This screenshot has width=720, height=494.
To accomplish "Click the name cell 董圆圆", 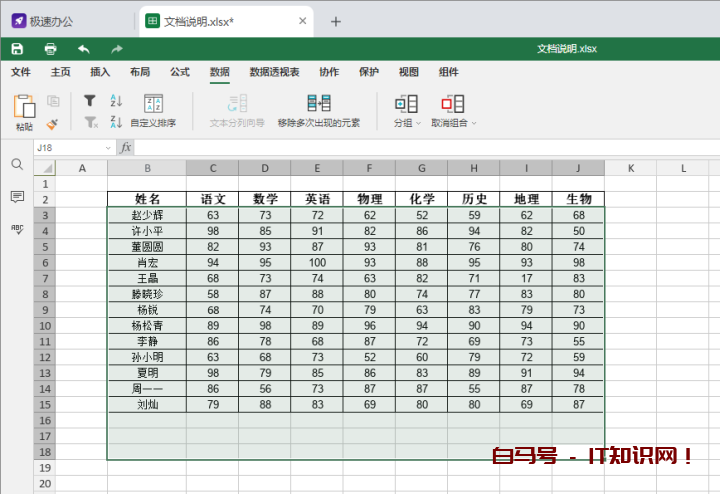I will pyautogui.click(x=147, y=247).
